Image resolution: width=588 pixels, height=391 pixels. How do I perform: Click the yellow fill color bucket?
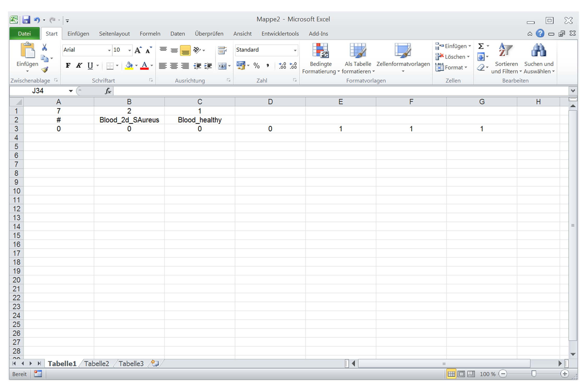tap(129, 65)
